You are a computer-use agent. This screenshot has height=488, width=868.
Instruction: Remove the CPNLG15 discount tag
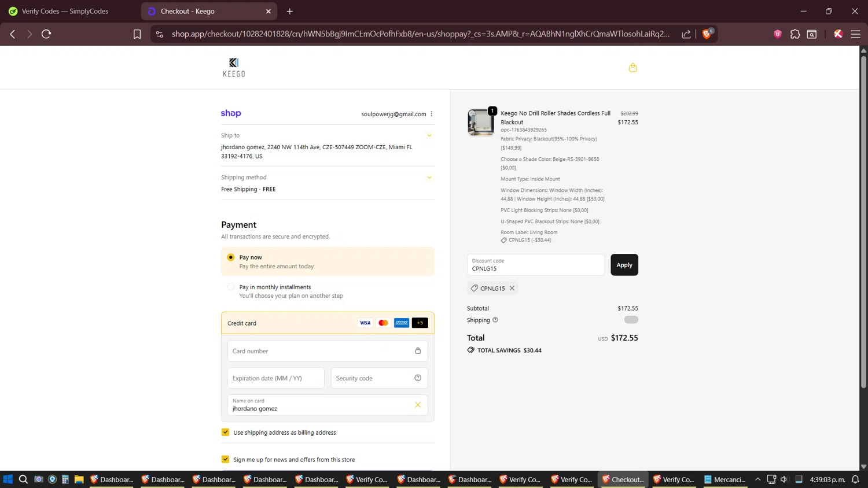(x=512, y=288)
